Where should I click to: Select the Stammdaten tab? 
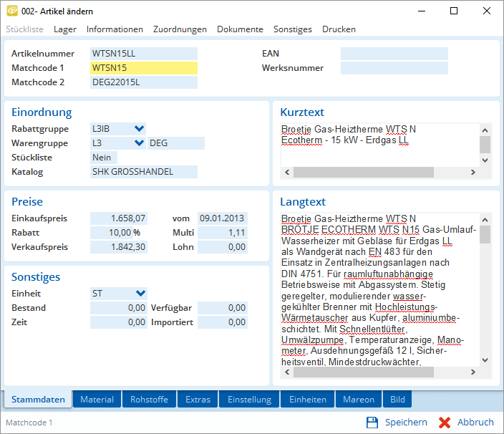(38, 400)
